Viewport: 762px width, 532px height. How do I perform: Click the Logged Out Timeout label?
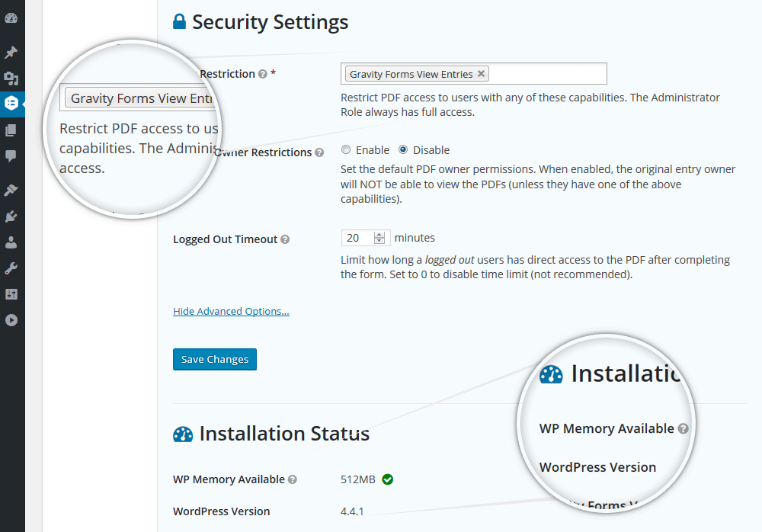point(225,239)
